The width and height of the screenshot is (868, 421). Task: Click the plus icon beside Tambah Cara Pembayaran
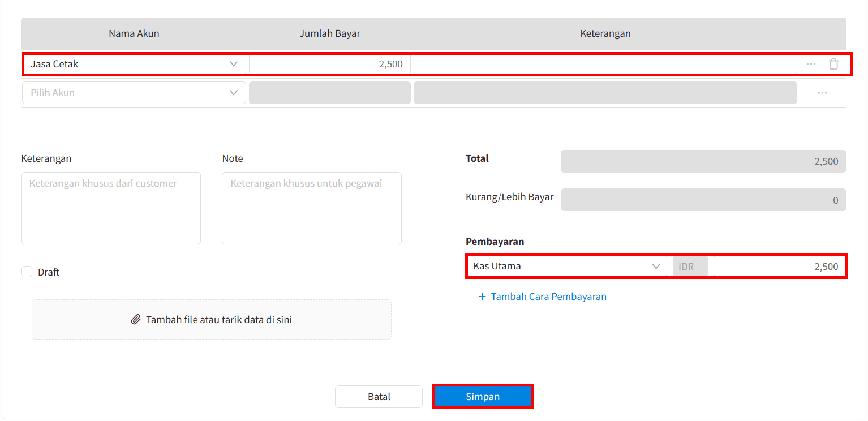point(482,297)
